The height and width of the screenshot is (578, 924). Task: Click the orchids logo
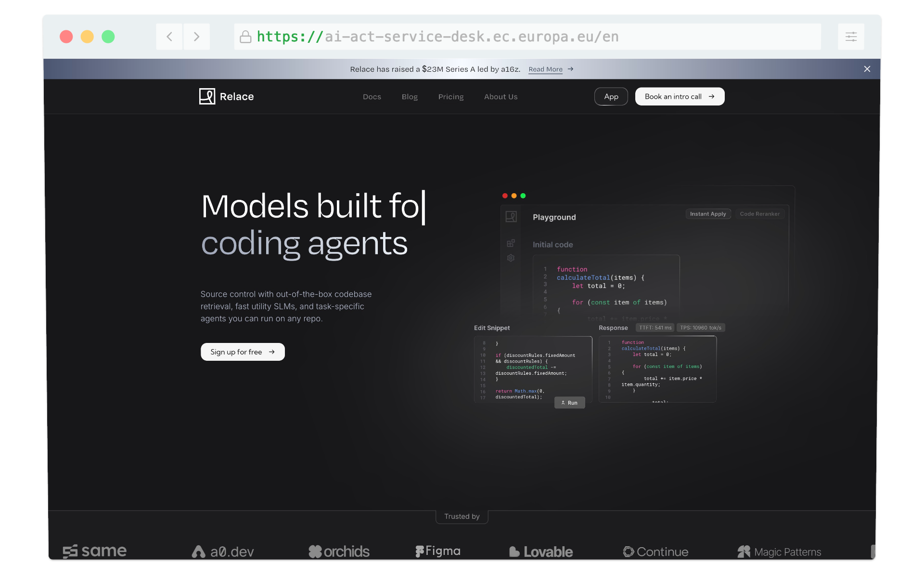pos(339,552)
